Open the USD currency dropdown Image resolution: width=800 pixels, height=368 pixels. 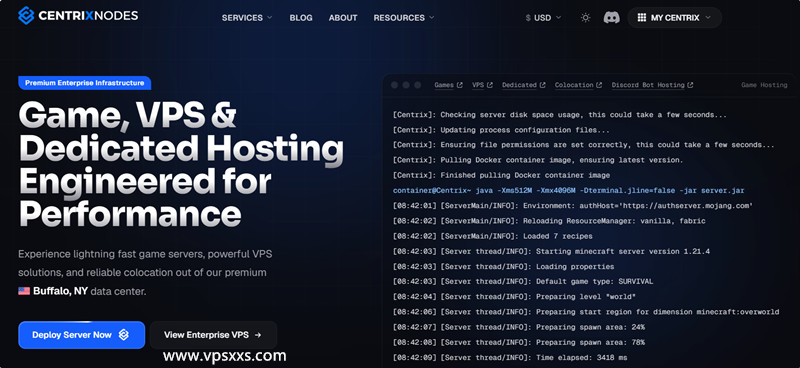(543, 18)
